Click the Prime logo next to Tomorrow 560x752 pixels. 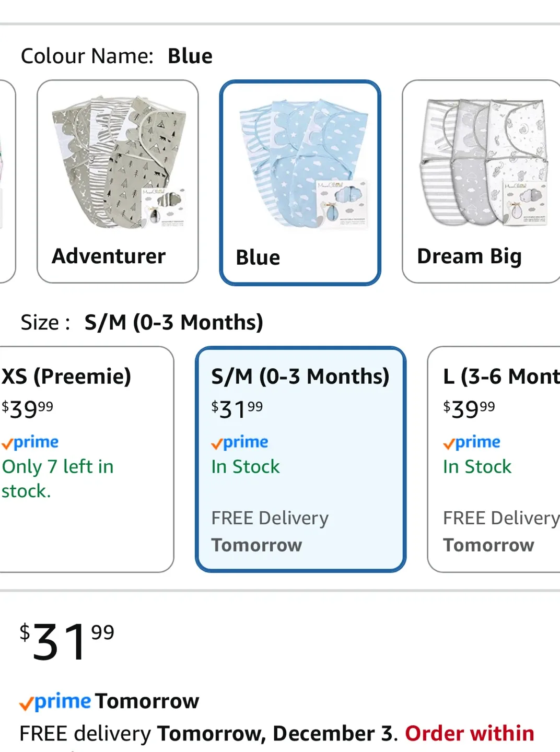click(x=55, y=701)
